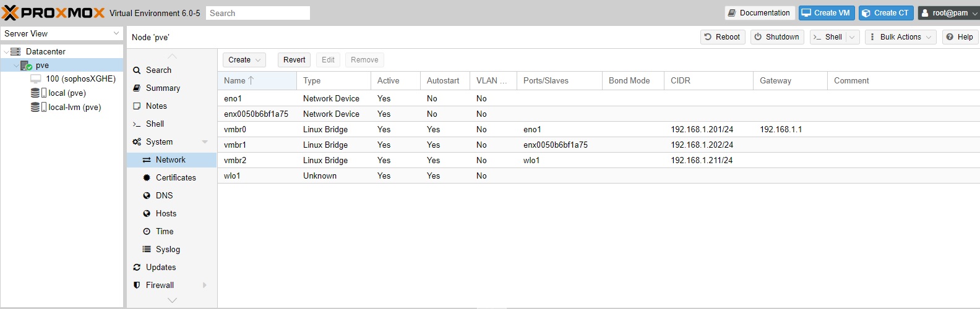This screenshot has width=980, height=309.
Task: Click the pve node server icon
Action: coord(26,66)
